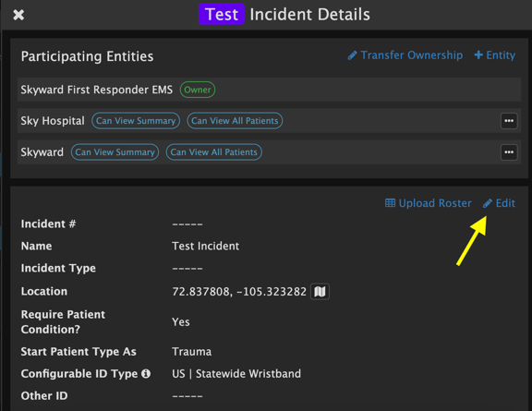Click Skyward Can View Summary badge
This screenshot has width=532, height=411.
[x=115, y=152]
